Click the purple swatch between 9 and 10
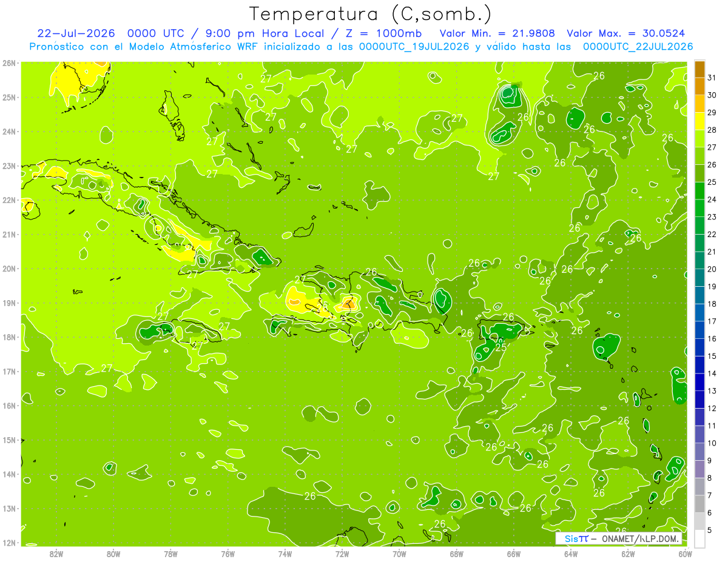Screen dimensions: 728x562 tap(699, 451)
